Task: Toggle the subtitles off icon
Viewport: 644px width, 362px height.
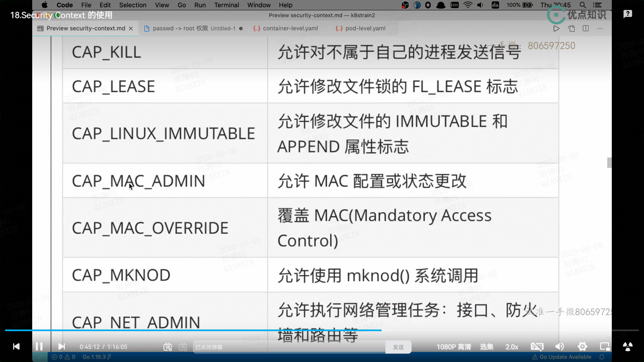Action: (x=537, y=347)
